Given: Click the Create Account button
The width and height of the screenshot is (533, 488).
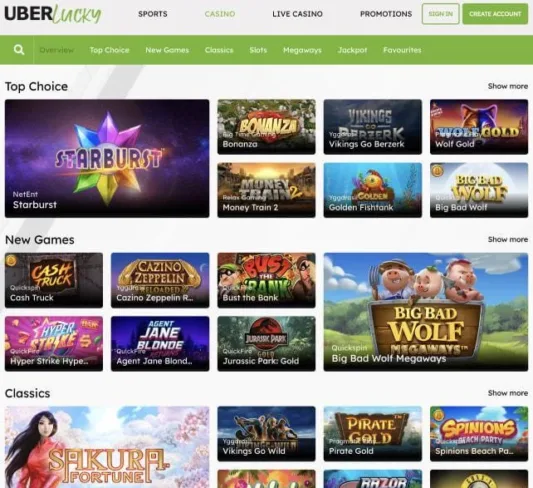Looking at the screenshot, I should 495,14.
